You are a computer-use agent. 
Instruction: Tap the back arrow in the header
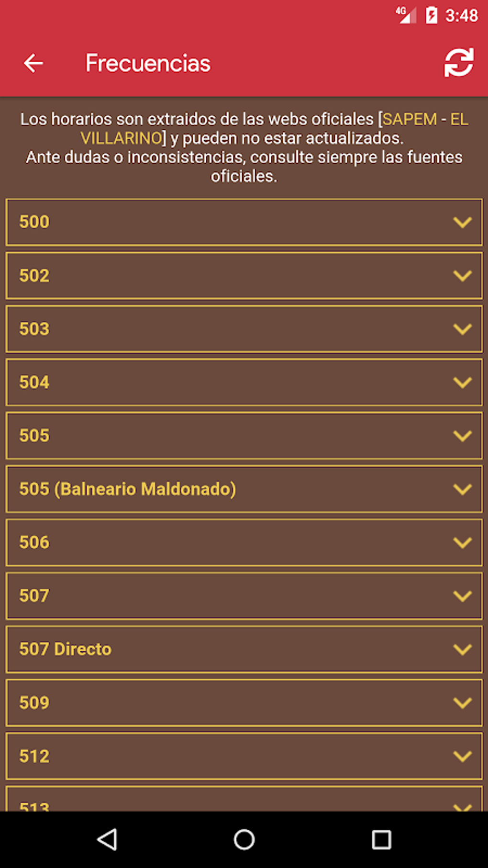33,63
